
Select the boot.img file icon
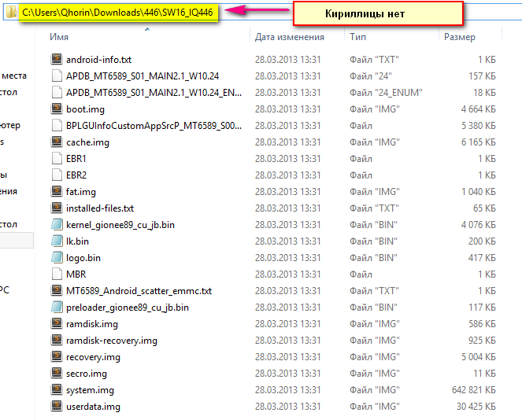point(56,109)
